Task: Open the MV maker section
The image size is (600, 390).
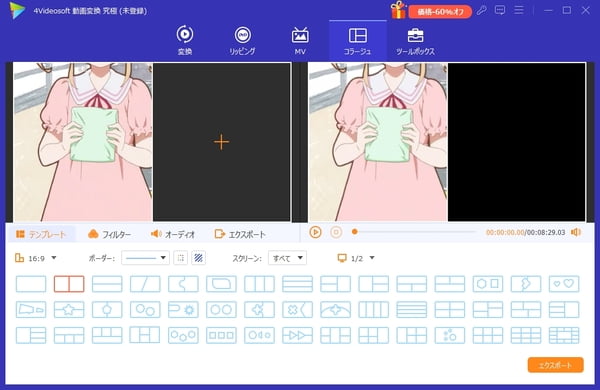Action: coord(300,40)
